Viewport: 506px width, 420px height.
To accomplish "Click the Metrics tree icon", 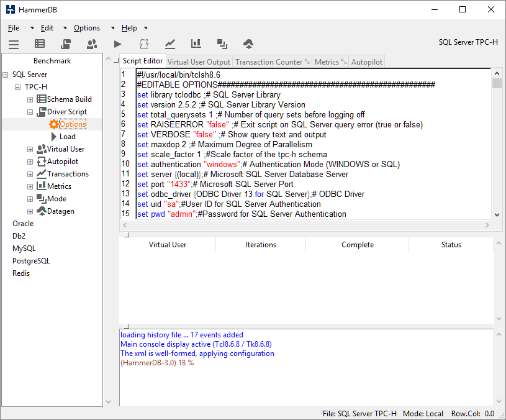I will coord(42,186).
